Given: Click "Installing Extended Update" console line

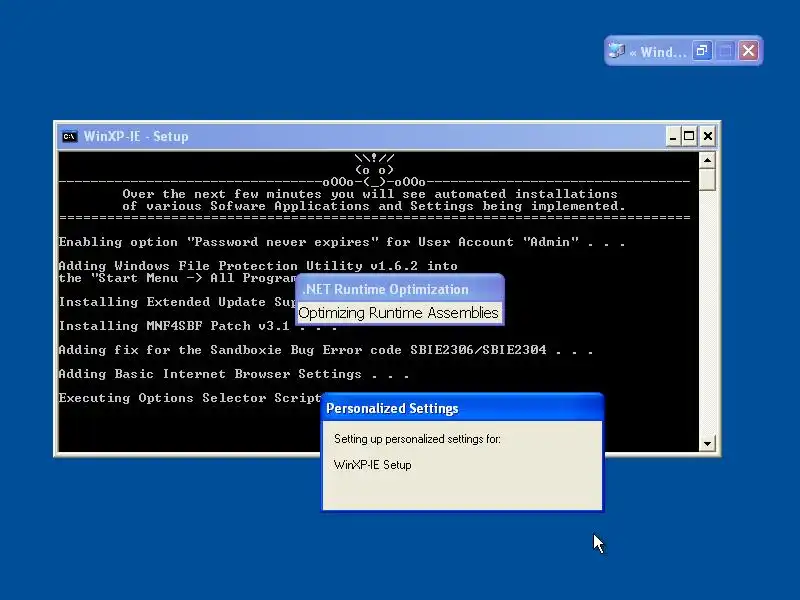Looking at the screenshot, I should pos(177,302).
